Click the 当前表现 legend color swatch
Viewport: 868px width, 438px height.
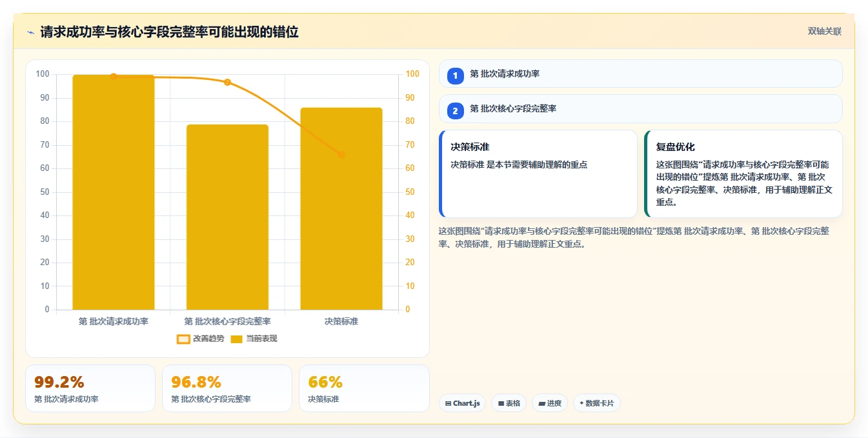(x=236, y=339)
